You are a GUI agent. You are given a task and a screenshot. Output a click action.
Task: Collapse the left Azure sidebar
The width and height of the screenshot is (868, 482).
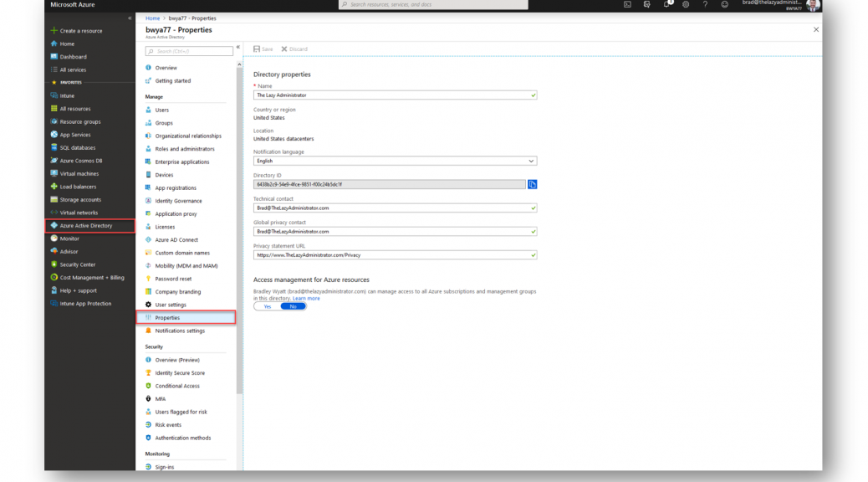130,18
